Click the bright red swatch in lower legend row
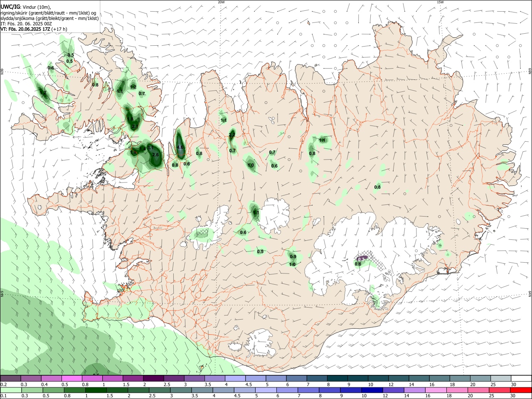The height and width of the screenshot is (399, 532). coord(521,390)
